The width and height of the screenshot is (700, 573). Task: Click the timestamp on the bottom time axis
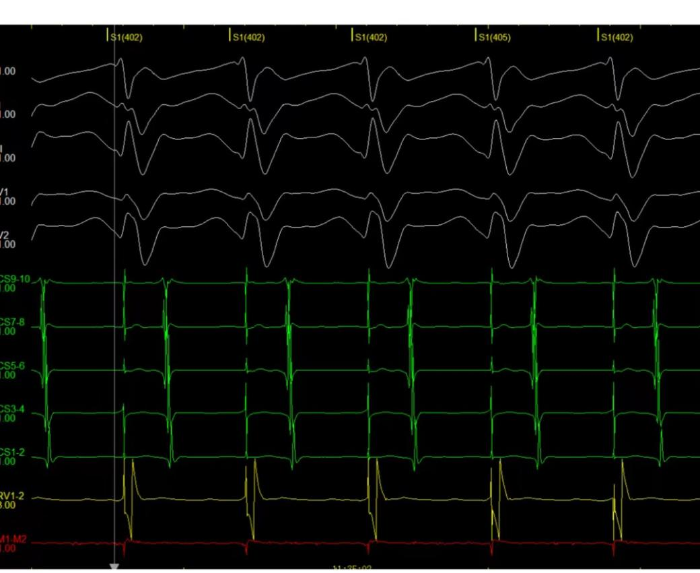click(x=353, y=568)
